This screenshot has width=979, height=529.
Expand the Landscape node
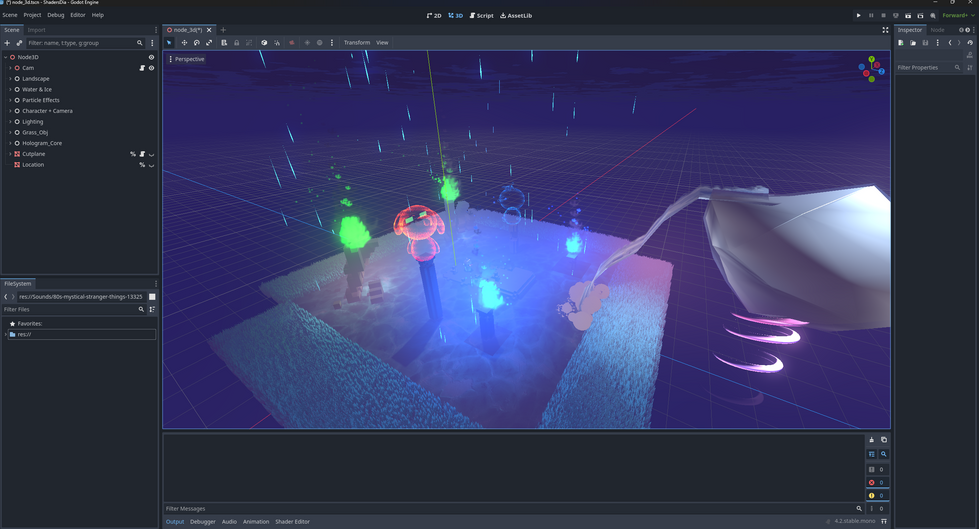10,79
